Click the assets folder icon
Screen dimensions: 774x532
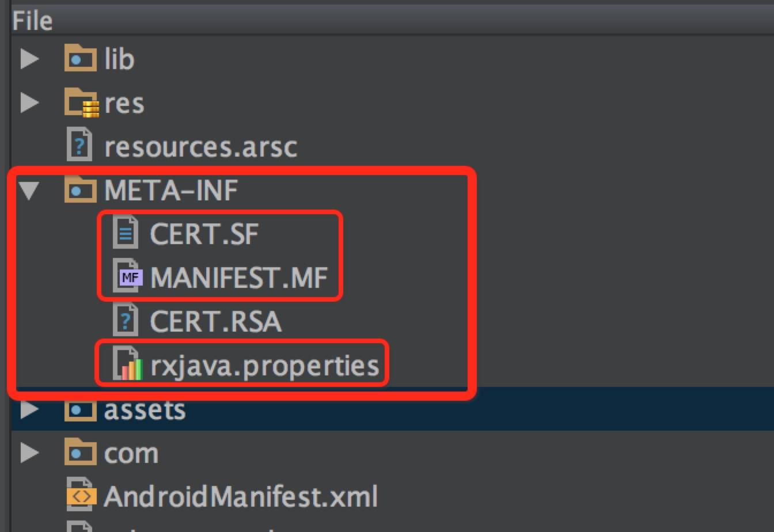[x=80, y=409]
